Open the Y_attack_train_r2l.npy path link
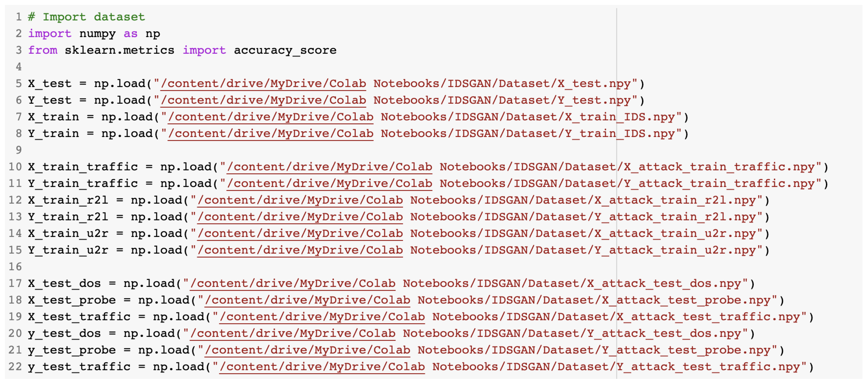Image resolution: width=868 pixels, height=382 pixels. pos(300,217)
